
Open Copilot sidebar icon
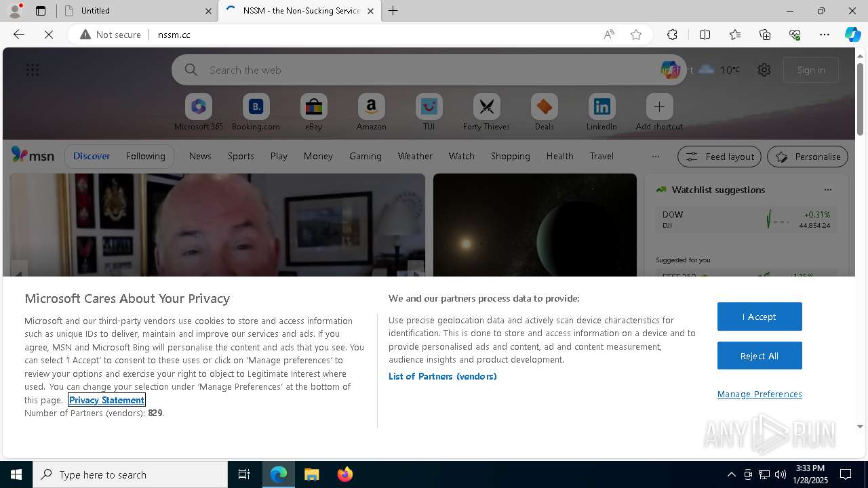coord(852,35)
